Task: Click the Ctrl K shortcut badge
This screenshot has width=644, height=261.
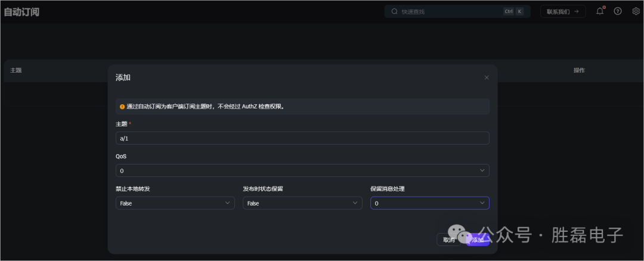Action: tap(513, 11)
